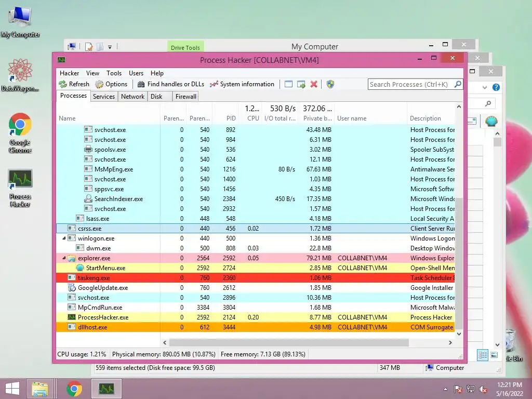This screenshot has width=532, height=399.
Task: Open the Hacker menu
Action: click(x=69, y=73)
